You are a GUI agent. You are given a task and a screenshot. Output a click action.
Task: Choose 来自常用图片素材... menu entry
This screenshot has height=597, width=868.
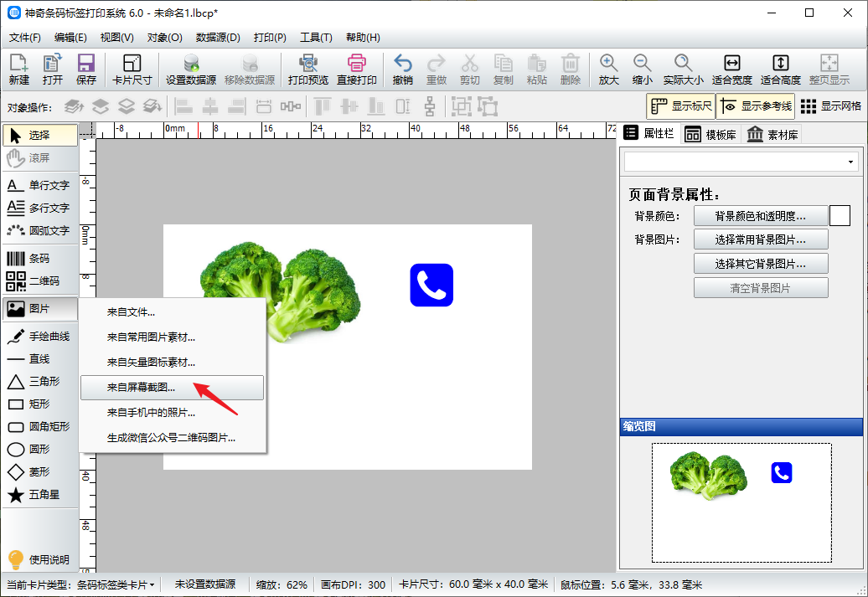tap(172, 337)
